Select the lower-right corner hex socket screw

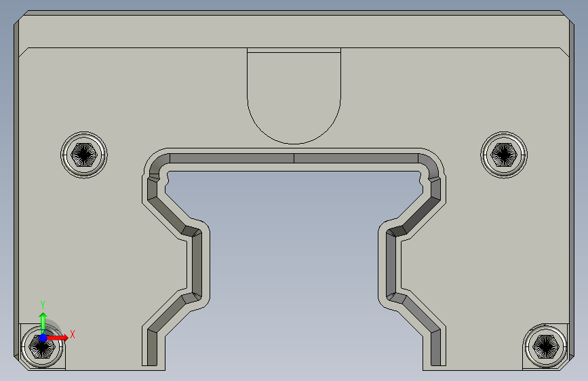point(545,347)
